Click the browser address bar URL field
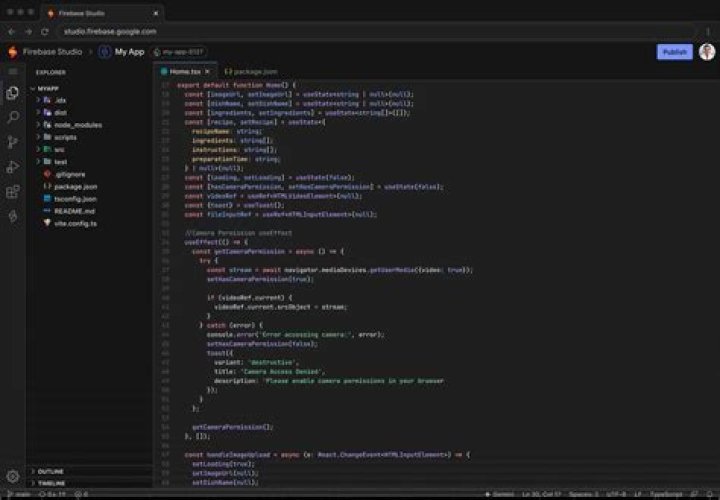This screenshot has height=500, width=720. (300, 31)
